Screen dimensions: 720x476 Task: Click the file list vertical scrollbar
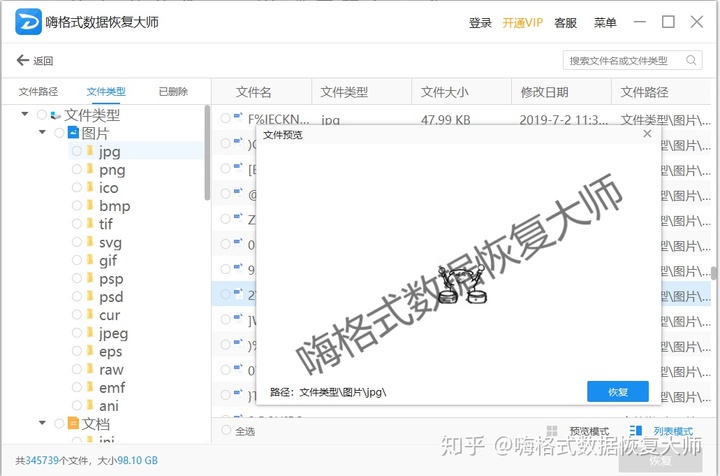(x=714, y=273)
